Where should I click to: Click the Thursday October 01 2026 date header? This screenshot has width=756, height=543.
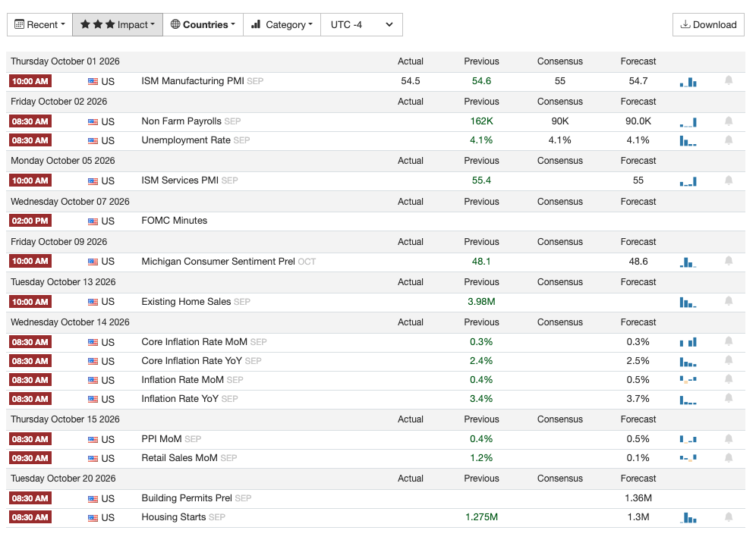pyautogui.click(x=65, y=61)
